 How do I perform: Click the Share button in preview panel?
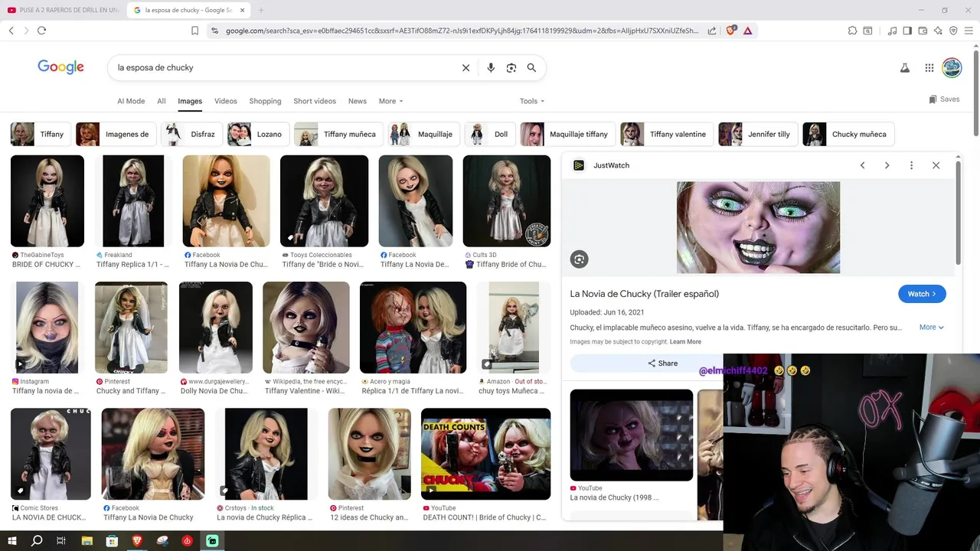(662, 364)
